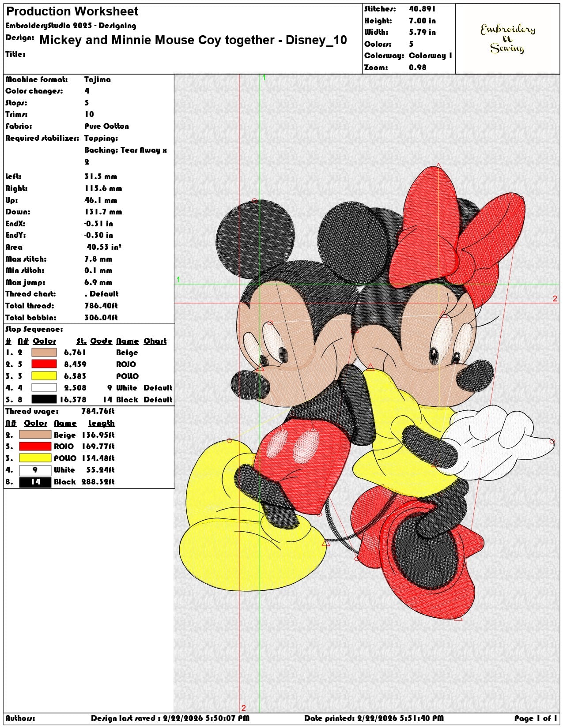This screenshot has height=728, width=563.
Task: Select the stitch count 6,761
Action: [75, 353]
